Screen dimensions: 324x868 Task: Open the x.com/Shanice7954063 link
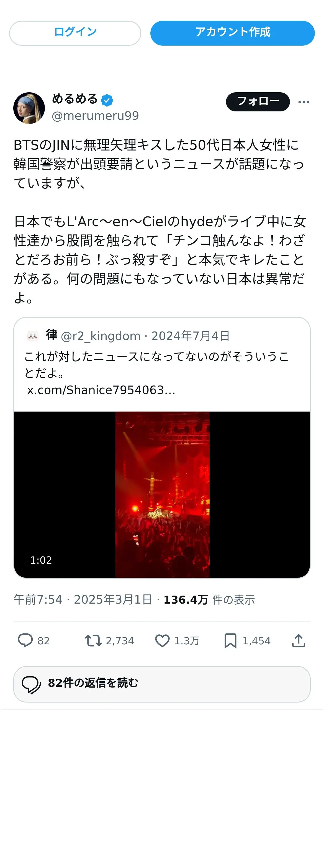(101, 390)
